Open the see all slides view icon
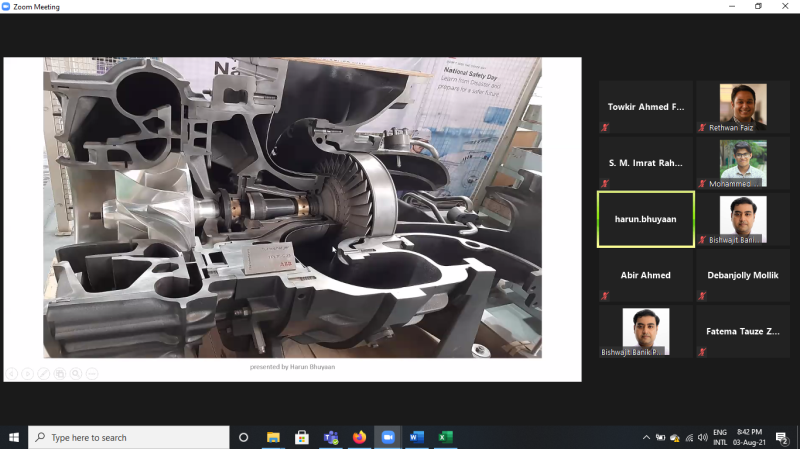This screenshot has height=449, width=800. click(60, 373)
